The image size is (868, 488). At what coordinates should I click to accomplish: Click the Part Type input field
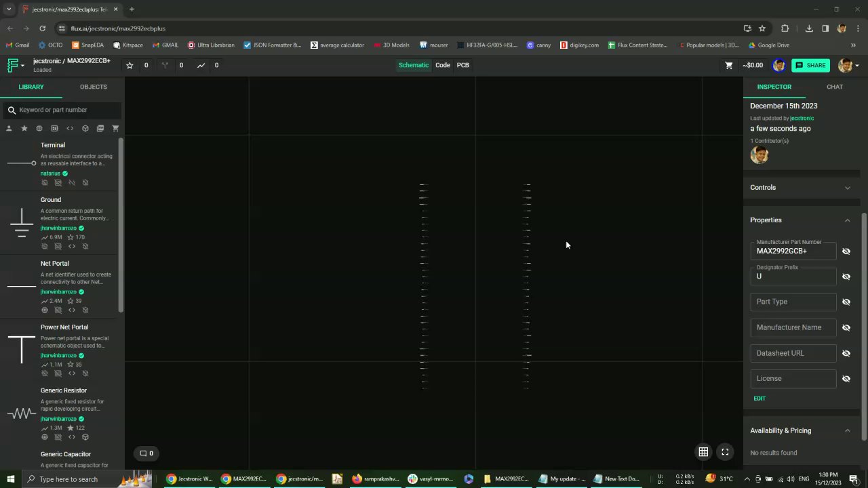tap(793, 302)
